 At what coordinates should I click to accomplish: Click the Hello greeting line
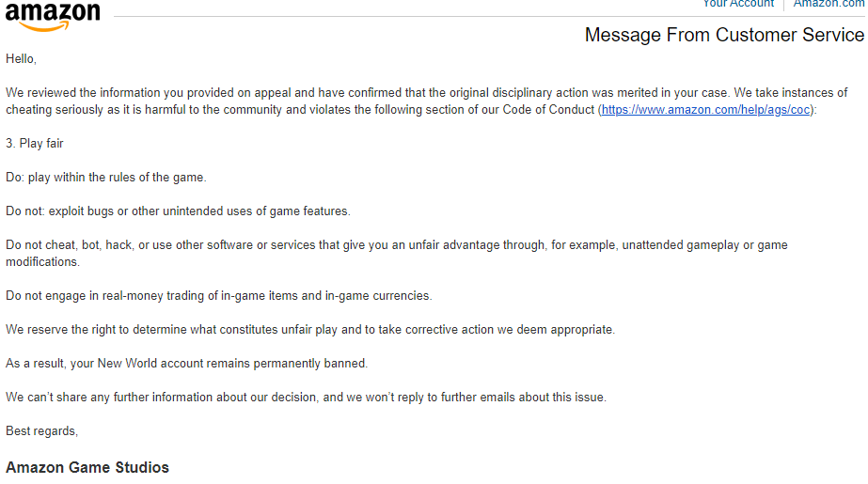tap(21, 59)
